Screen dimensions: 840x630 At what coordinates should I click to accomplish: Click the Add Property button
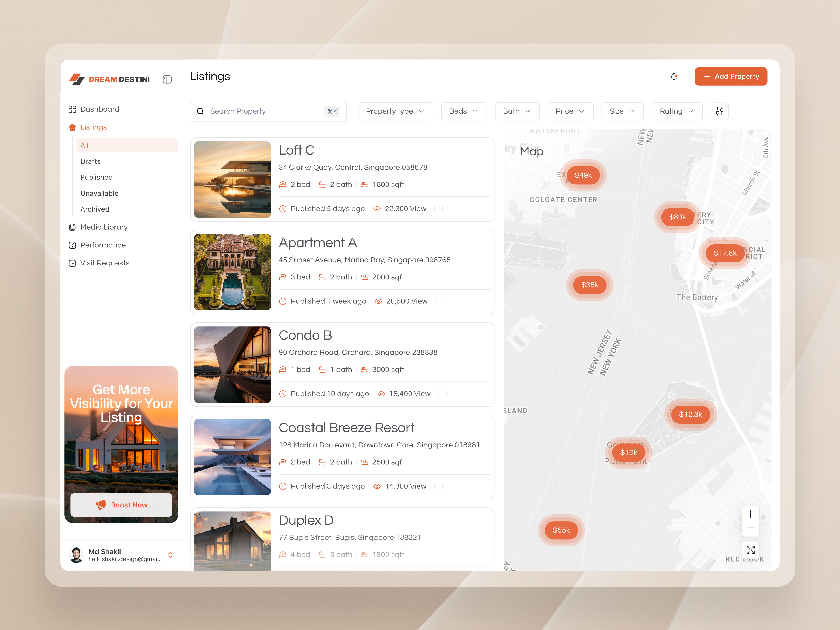click(x=731, y=76)
